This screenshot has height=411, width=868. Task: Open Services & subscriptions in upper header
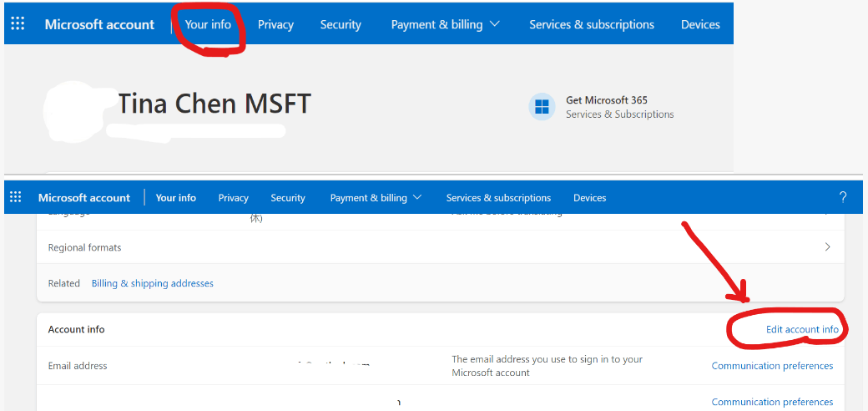pos(591,24)
